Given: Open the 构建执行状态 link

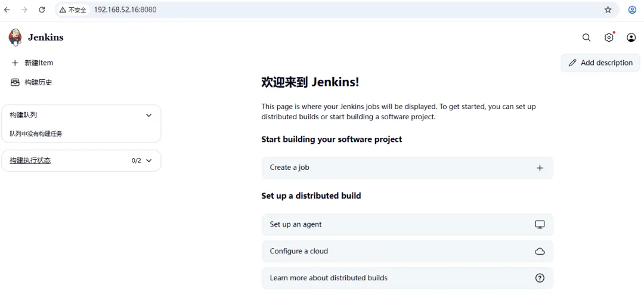Looking at the screenshot, I should [30, 160].
